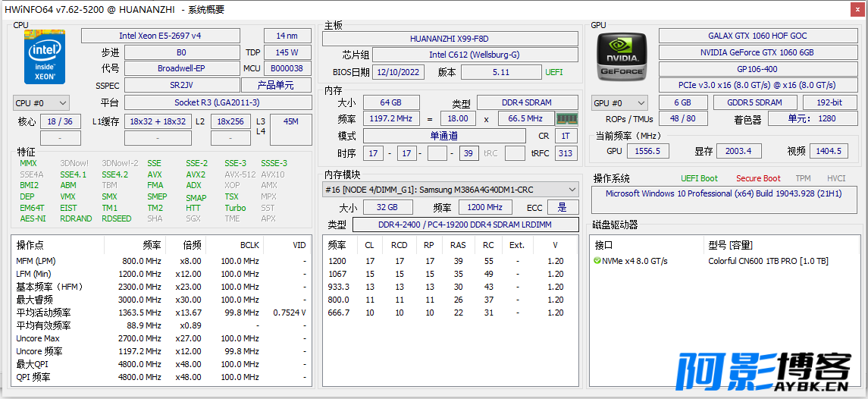Click the Secure Boot indicator
868x399 pixels.
(758, 178)
